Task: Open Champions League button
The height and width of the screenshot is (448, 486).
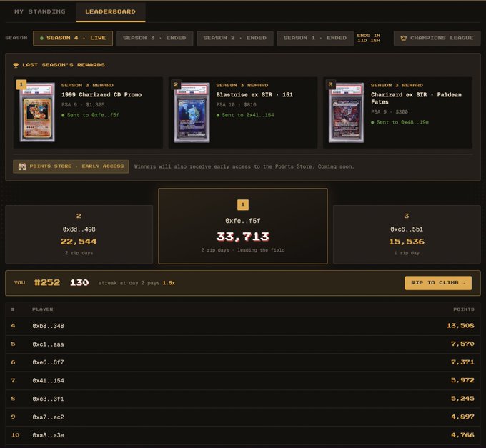Action: point(437,38)
